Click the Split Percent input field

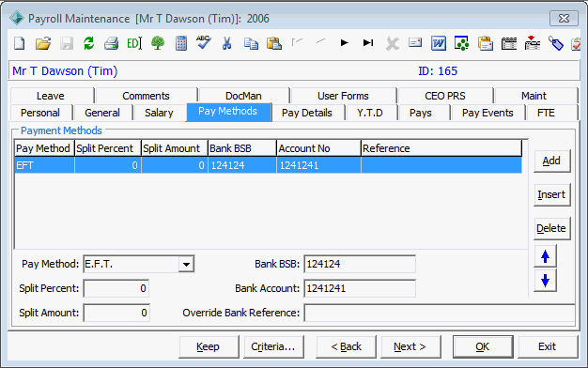pyautogui.click(x=116, y=288)
